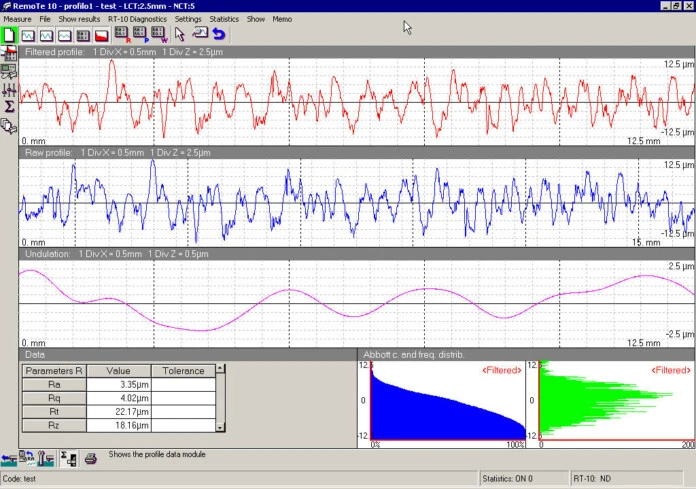Select the arrow pointer tool in toolbar
Screen dimensions: 696x489
[180, 35]
